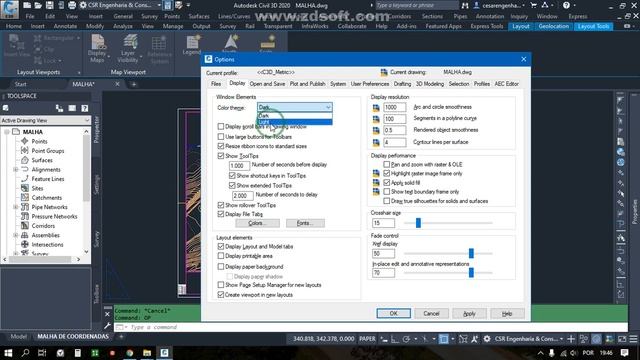Click Insert View ribbon icon

point(17,46)
